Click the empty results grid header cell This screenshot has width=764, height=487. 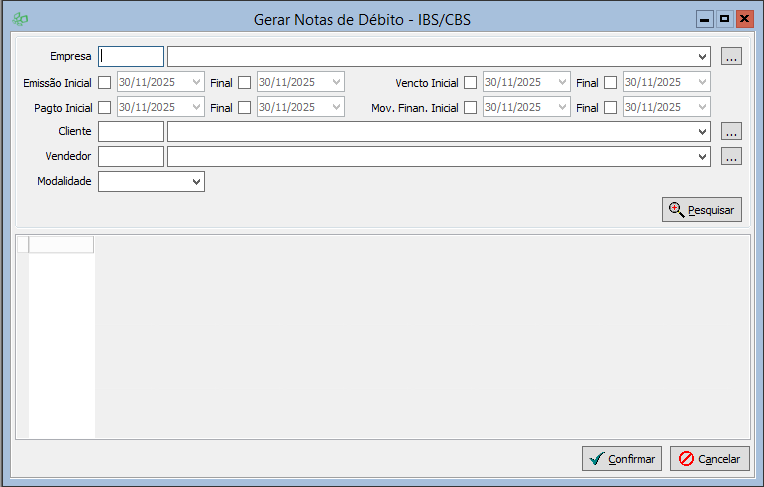(61, 245)
